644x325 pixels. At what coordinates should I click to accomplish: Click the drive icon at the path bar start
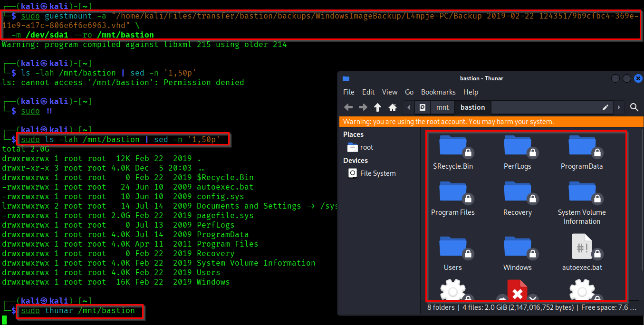[x=422, y=107]
